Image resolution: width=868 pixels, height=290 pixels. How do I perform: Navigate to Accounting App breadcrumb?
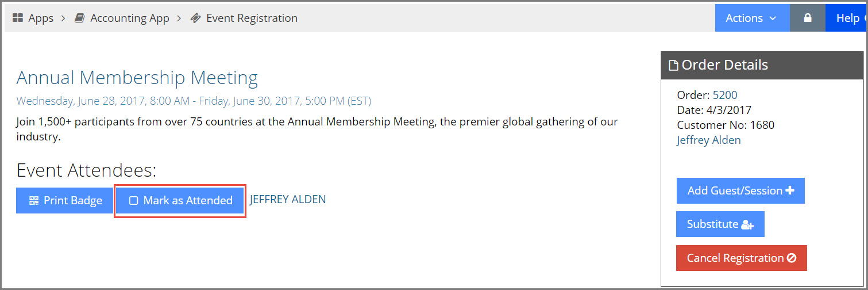(x=130, y=18)
